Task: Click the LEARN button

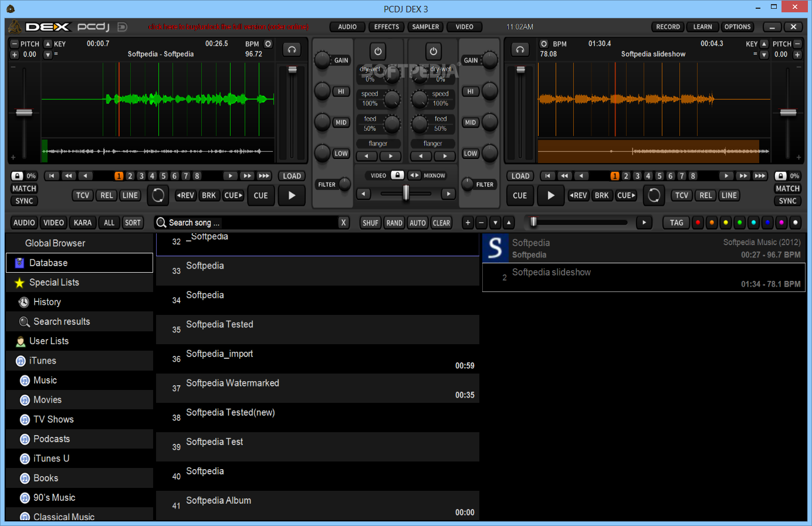Action: (702, 27)
